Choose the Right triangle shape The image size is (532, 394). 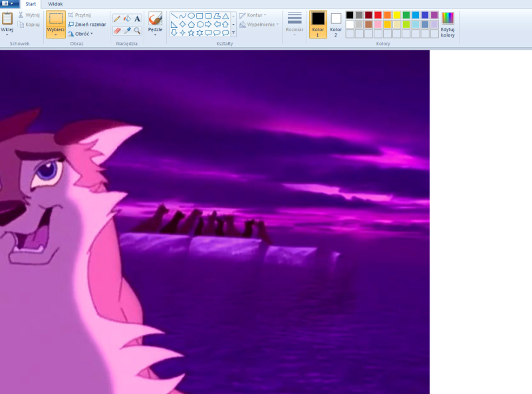[174, 25]
